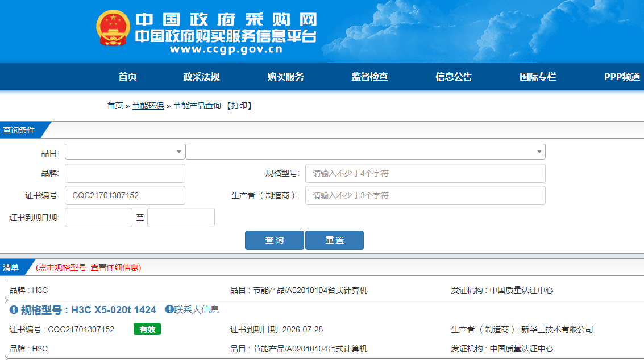Image resolution: width=644 pixels, height=360 pixels.
Task: Click the www.ccgp.gov.cn header text
Action: coord(226,49)
